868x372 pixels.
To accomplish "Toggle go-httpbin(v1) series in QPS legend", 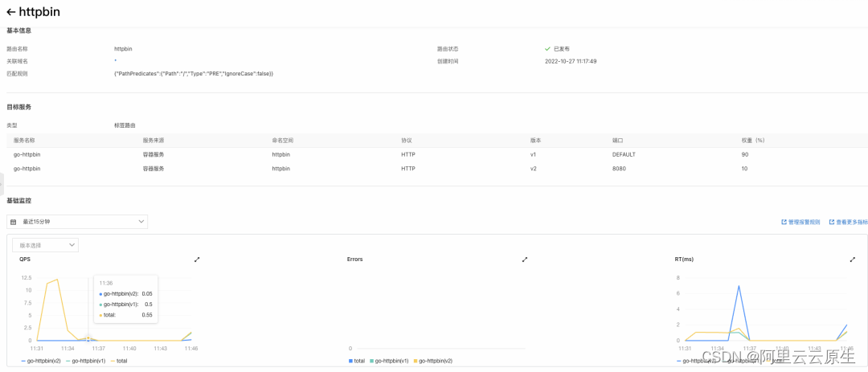I will pos(86,361).
